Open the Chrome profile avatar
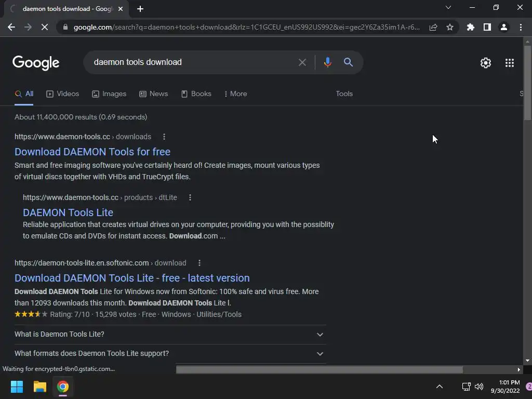This screenshot has width=532, height=399. point(504,27)
